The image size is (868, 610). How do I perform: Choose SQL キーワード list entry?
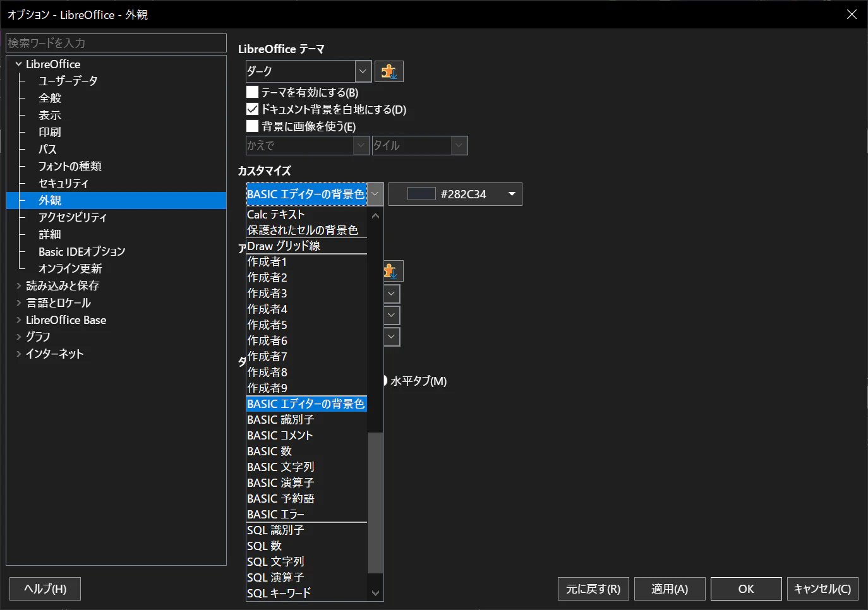(307, 594)
